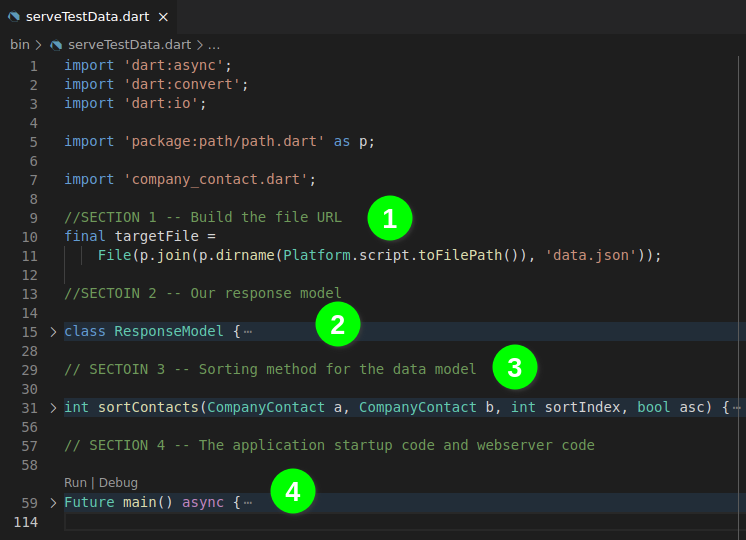Click the sortIndex parameter
Image resolution: width=746 pixels, height=540 pixels.
click(582, 408)
